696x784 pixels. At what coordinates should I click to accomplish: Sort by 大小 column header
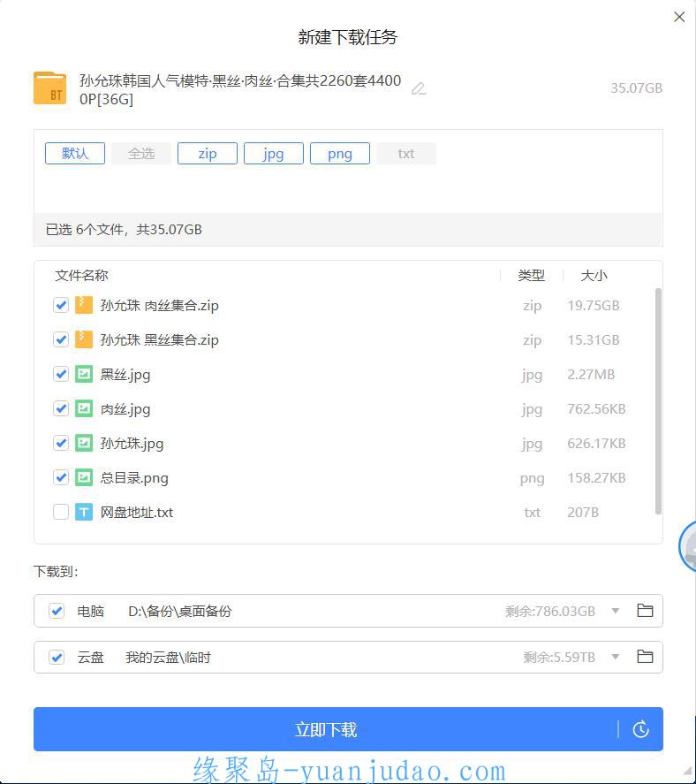coord(594,276)
